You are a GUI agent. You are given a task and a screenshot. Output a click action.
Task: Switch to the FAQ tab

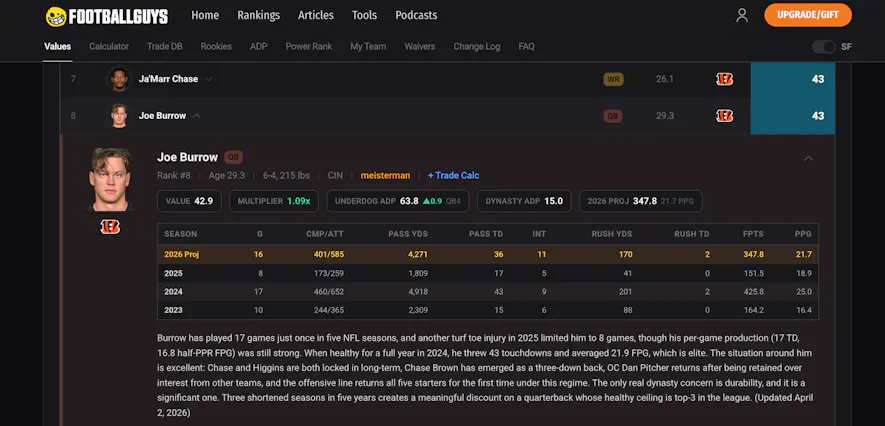(x=526, y=46)
